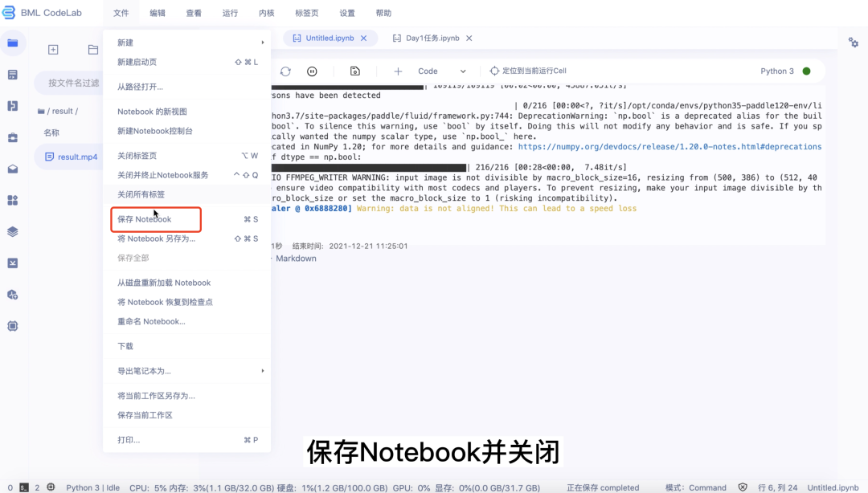This screenshot has width=868, height=493.
Task: Click the Python 3 kernel name
Action: pos(776,71)
